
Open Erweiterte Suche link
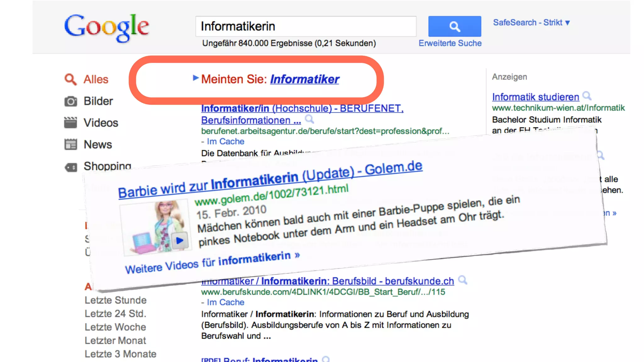point(450,43)
